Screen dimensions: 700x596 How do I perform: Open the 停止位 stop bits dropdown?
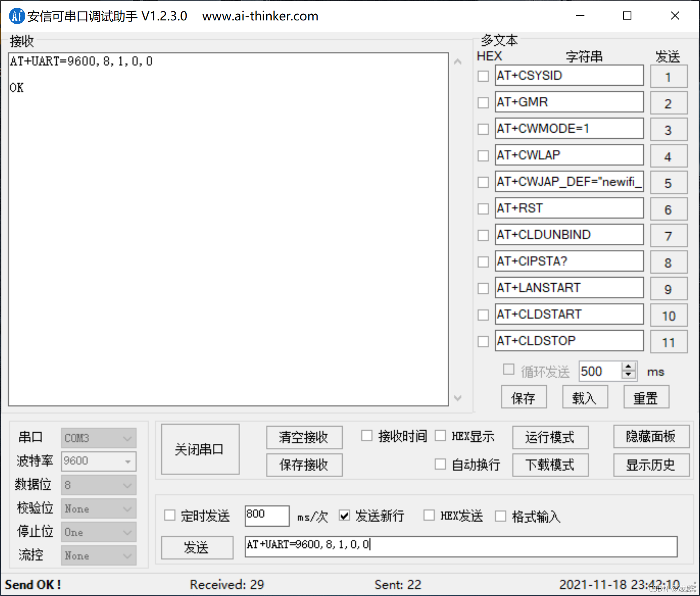[x=98, y=532]
